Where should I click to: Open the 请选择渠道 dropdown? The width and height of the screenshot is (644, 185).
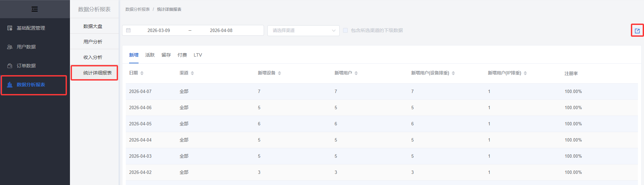click(x=303, y=30)
